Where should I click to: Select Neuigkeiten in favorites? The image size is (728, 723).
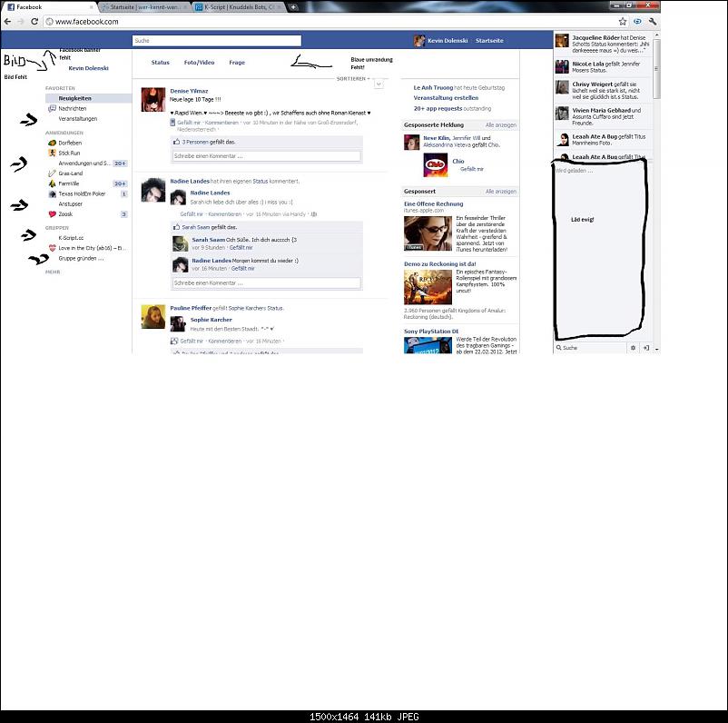click(x=88, y=98)
